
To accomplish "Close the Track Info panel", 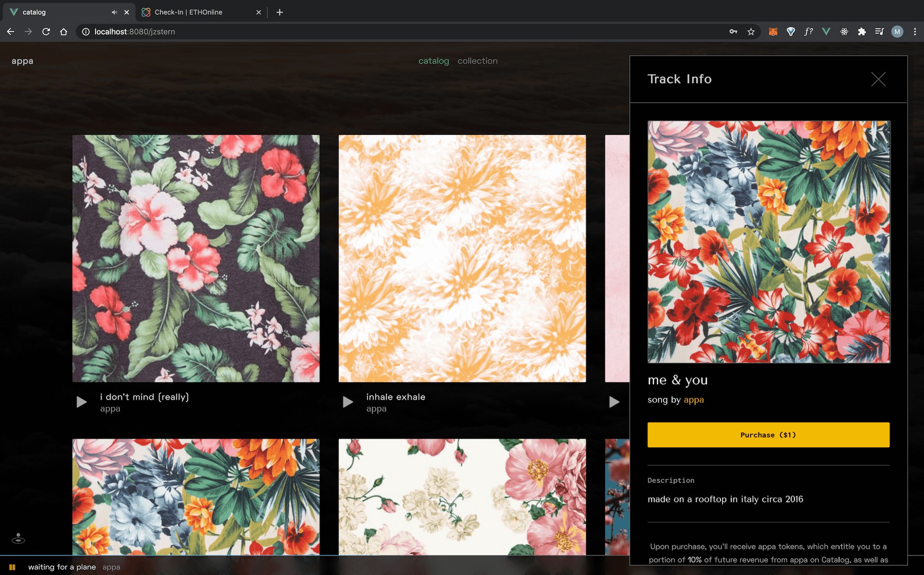I will pyautogui.click(x=878, y=79).
